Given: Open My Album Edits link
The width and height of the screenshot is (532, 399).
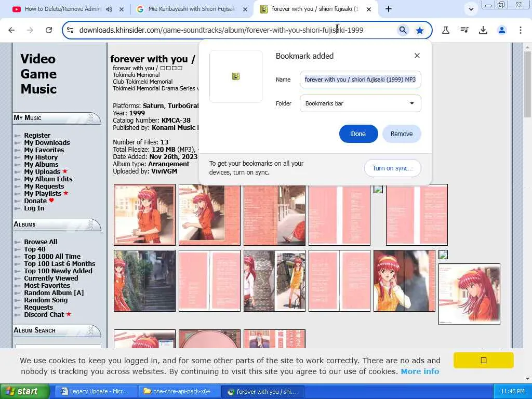Looking at the screenshot, I should (48, 179).
